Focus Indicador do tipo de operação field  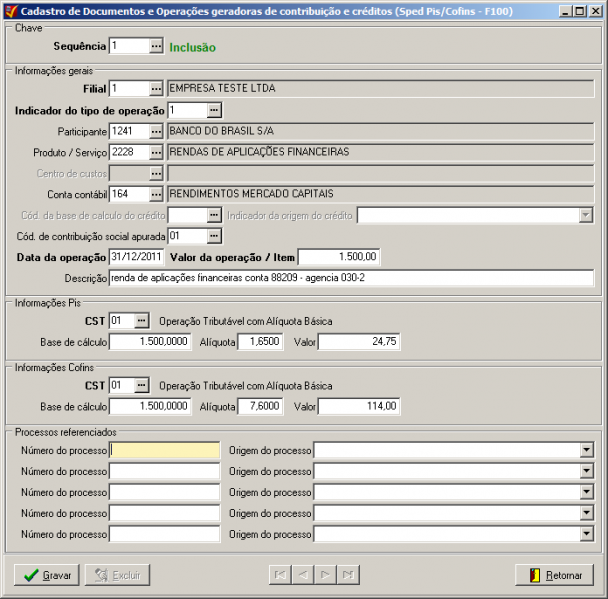pos(188,110)
